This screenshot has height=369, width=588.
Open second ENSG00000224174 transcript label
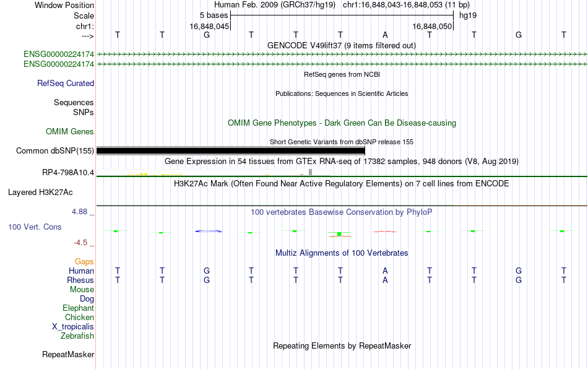tap(59, 64)
